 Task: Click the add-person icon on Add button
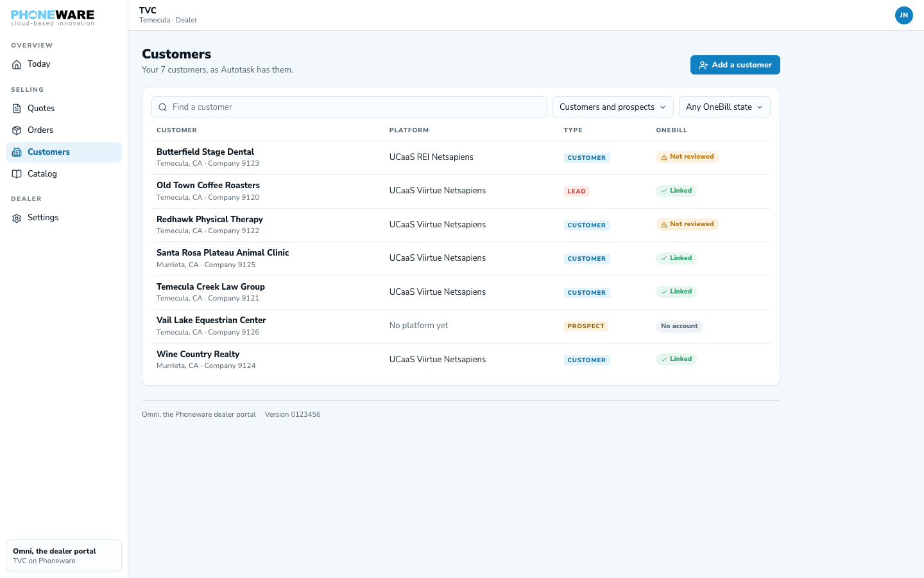pos(703,65)
